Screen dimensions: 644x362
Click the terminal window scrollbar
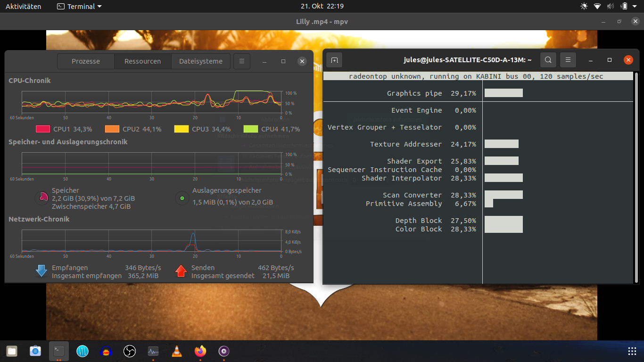[636, 177]
